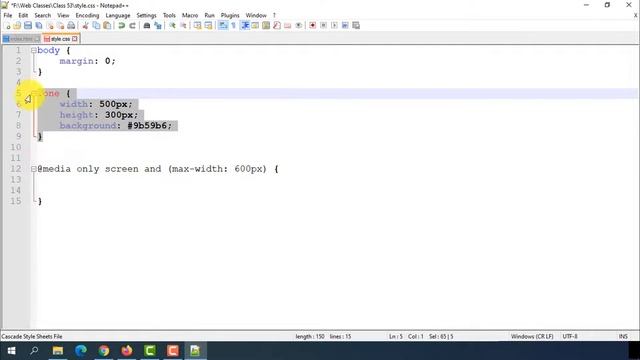Open Replace dialog from toolbar
Image resolution: width=640 pixels, height=360 pixels.
[x=158, y=26]
